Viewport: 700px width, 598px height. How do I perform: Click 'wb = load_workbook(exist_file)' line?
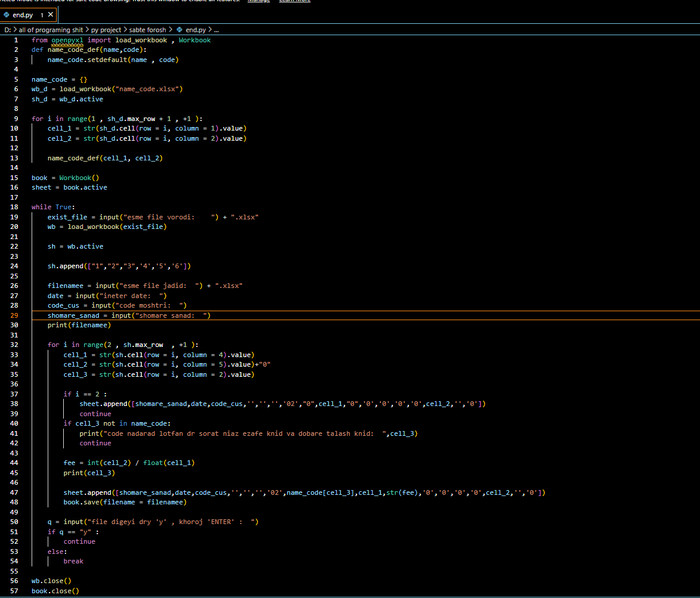(x=107, y=227)
